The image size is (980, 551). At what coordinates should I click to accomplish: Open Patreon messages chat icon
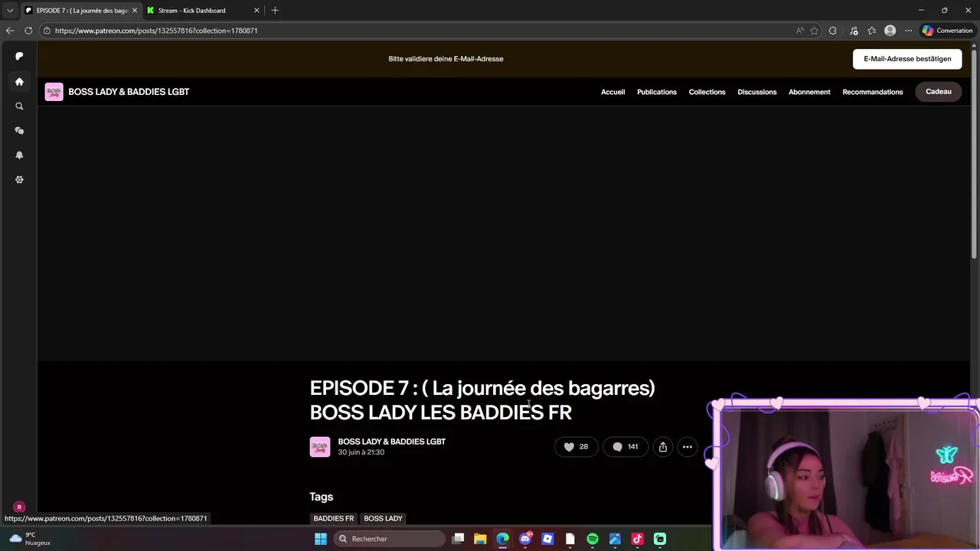click(19, 131)
